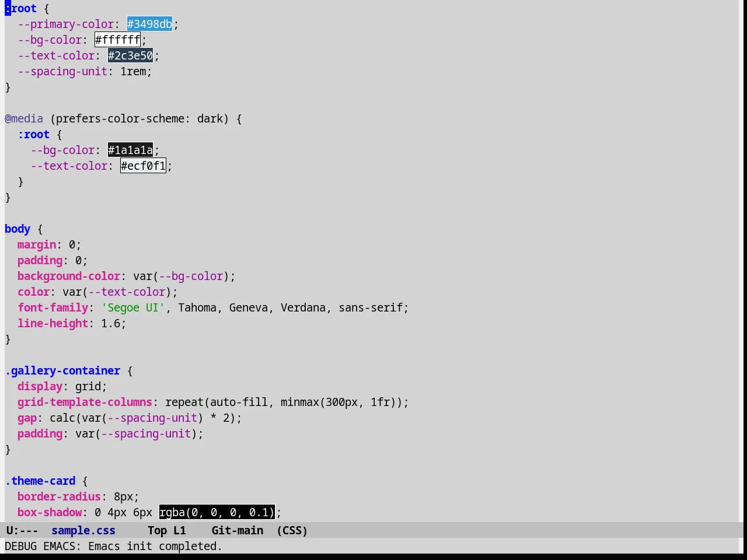Place cursor on '--spacing-unit: 1rem' line

tap(85, 71)
